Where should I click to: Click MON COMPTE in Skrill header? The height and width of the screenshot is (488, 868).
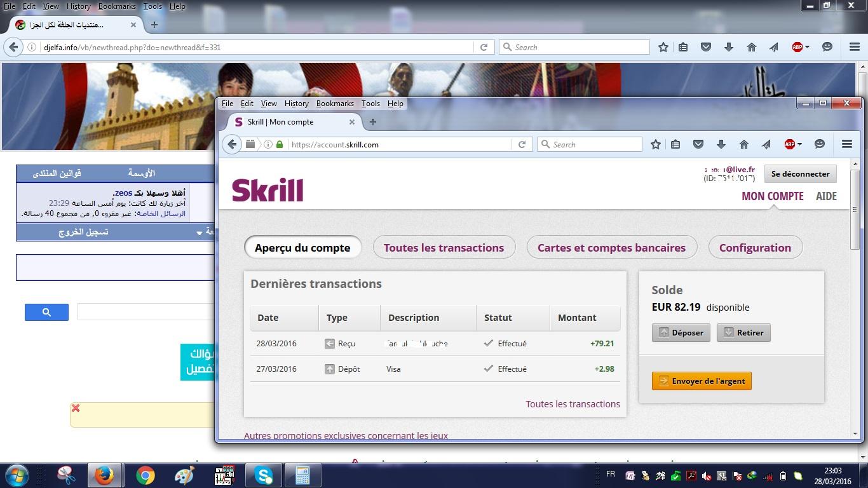pyautogui.click(x=773, y=196)
